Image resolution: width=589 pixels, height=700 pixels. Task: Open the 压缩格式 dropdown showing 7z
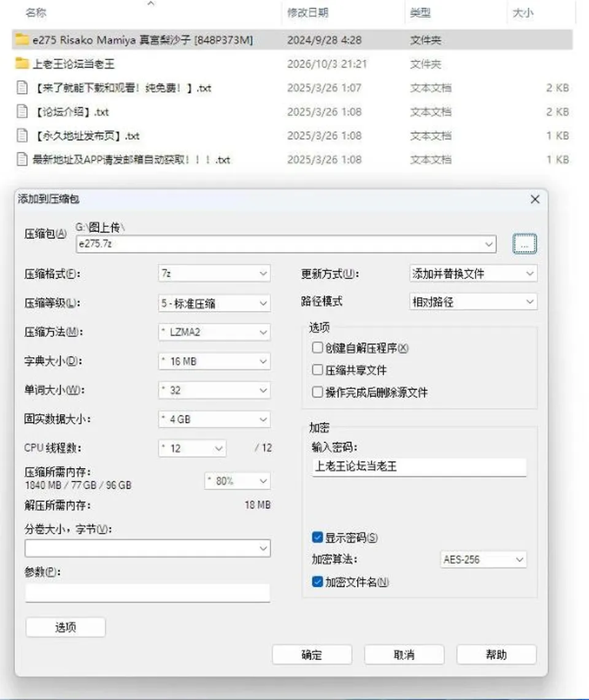tap(214, 273)
